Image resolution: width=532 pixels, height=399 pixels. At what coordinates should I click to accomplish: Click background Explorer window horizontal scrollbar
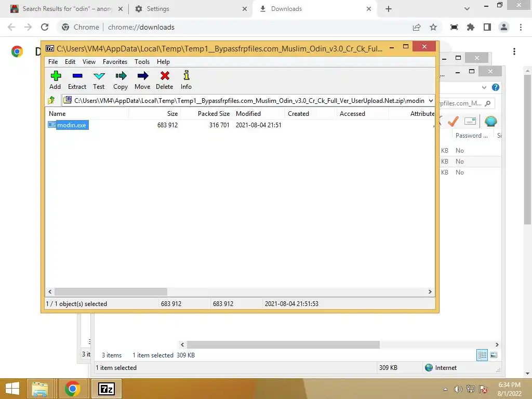point(283,345)
